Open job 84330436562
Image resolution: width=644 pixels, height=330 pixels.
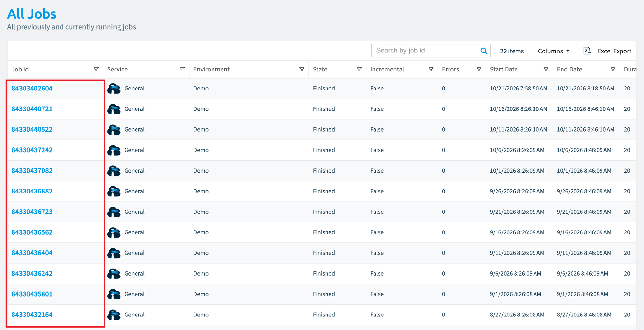click(32, 232)
